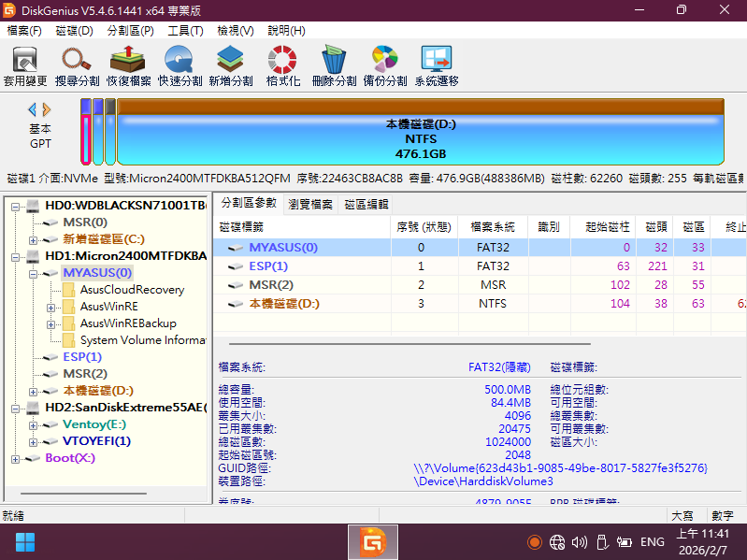Click the 序號 (狀態) column header
The height and width of the screenshot is (560, 747).
pyautogui.click(x=424, y=227)
